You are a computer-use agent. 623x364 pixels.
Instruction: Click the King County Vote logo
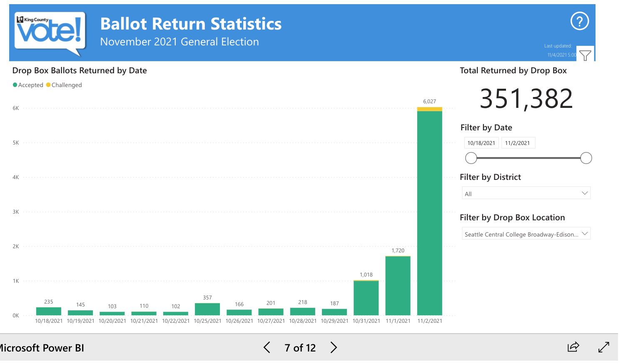click(50, 32)
